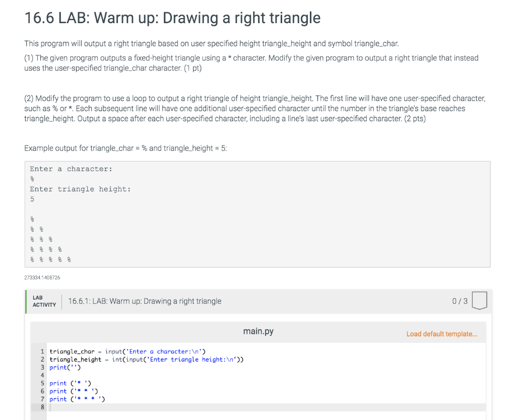Click the LAB ACTIVITY badge
516x420 pixels.
(x=43, y=301)
